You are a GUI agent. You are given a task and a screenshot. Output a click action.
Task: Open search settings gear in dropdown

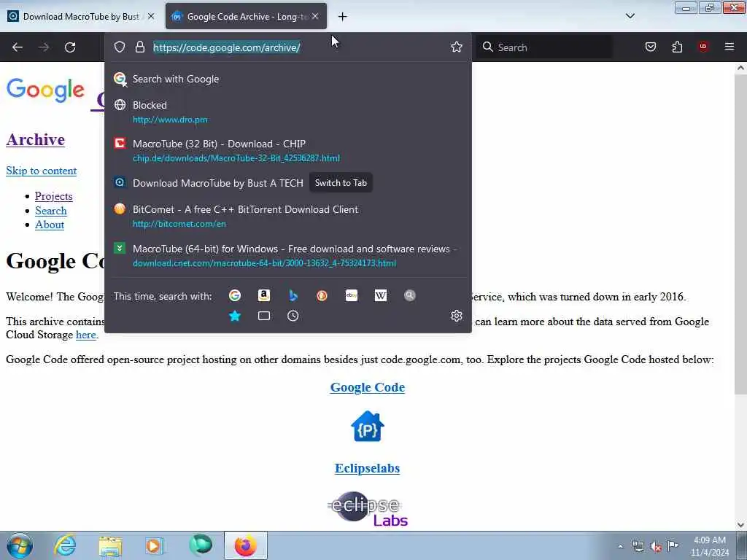(x=457, y=316)
